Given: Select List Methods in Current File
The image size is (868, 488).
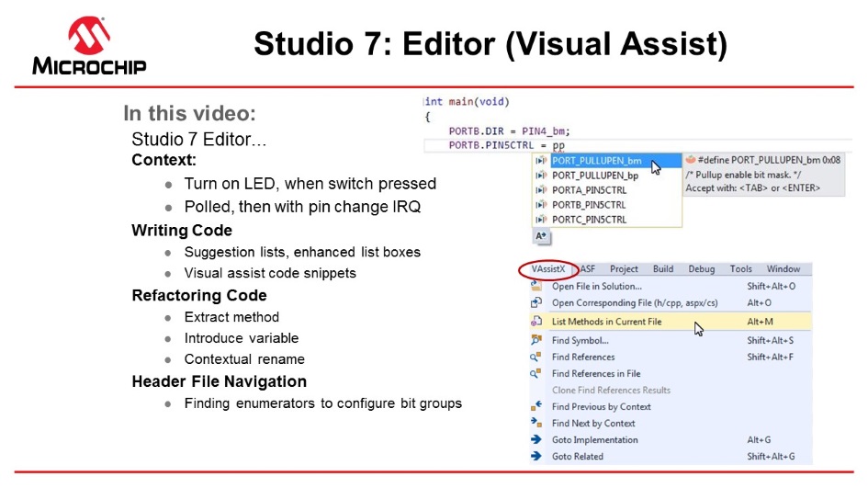Looking at the screenshot, I should tap(671, 322).
